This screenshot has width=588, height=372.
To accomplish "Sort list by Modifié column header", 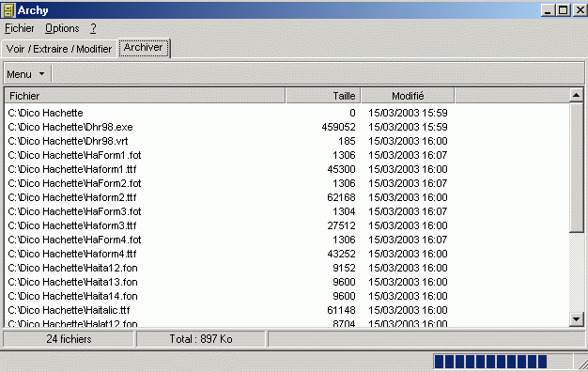I will tap(408, 96).
